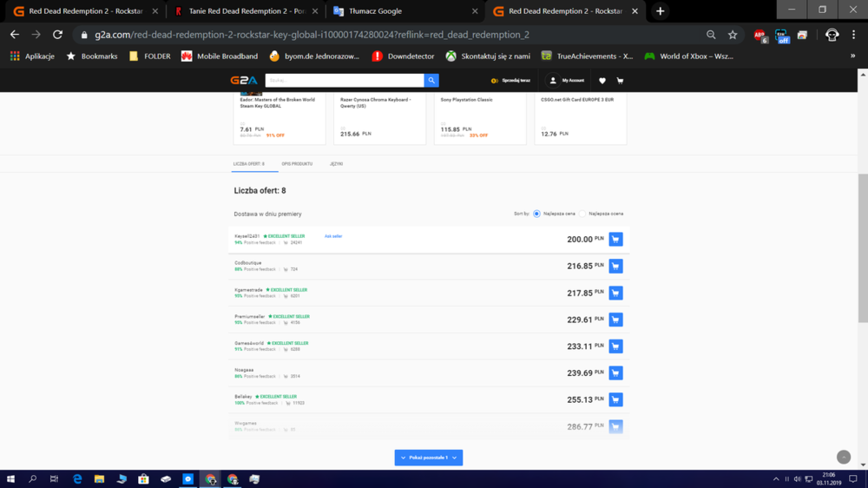Open Chrome three-dot menu
868x488 pixels.
click(854, 35)
